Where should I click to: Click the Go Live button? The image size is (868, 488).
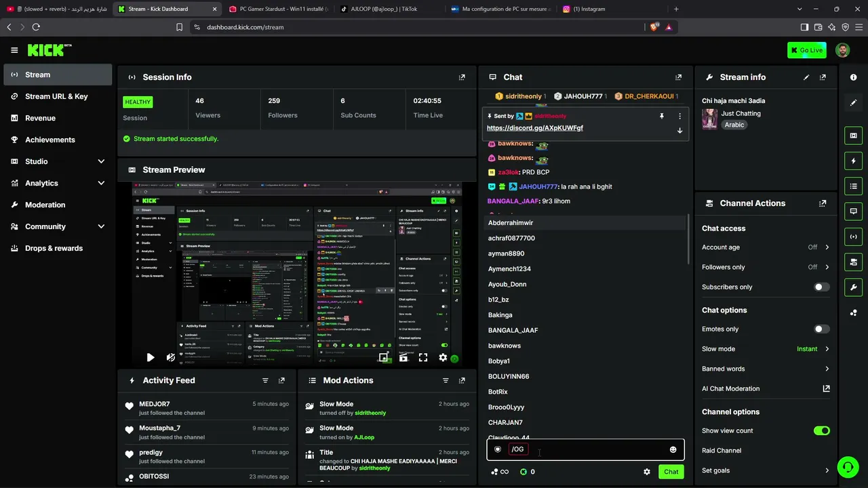click(807, 50)
